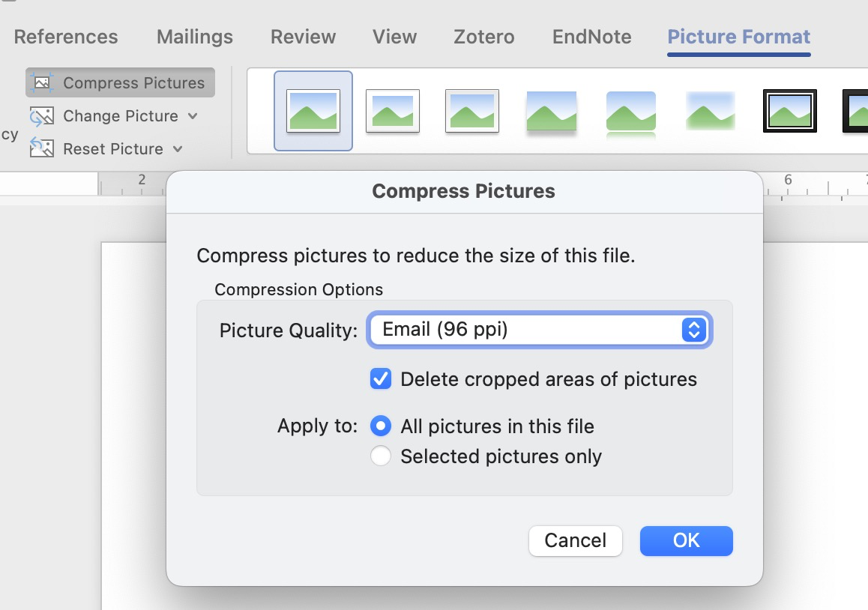Choose Selected pictures only option
The width and height of the screenshot is (868, 610).
pyautogui.click(x=381, y=456)
